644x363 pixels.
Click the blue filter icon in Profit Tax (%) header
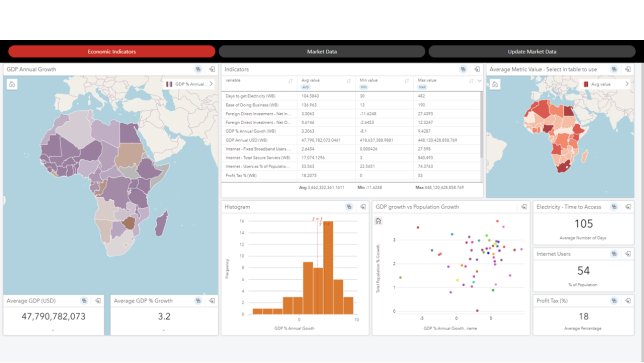point(614,301)
